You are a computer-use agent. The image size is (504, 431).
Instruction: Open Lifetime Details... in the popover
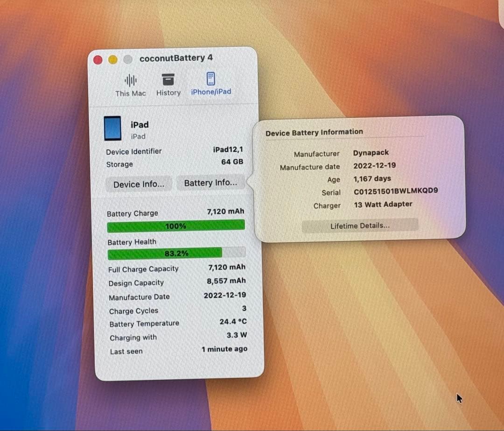point(360,226)
